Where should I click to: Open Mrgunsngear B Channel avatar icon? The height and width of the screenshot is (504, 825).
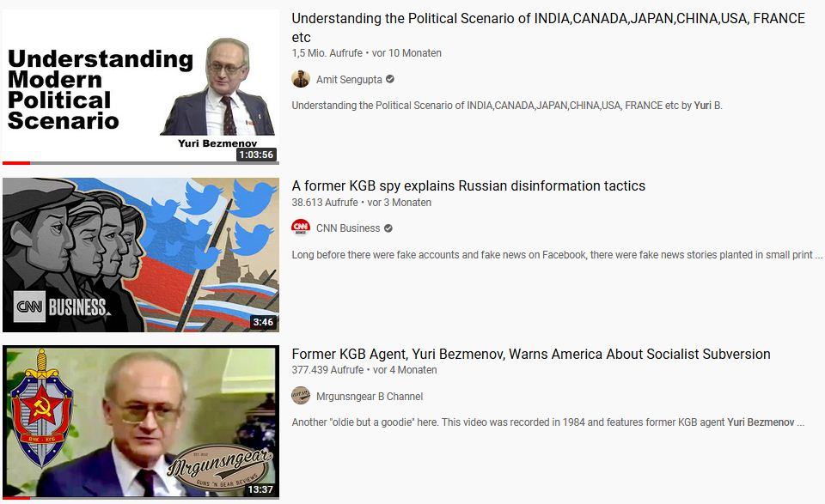[x=301, y=396]
